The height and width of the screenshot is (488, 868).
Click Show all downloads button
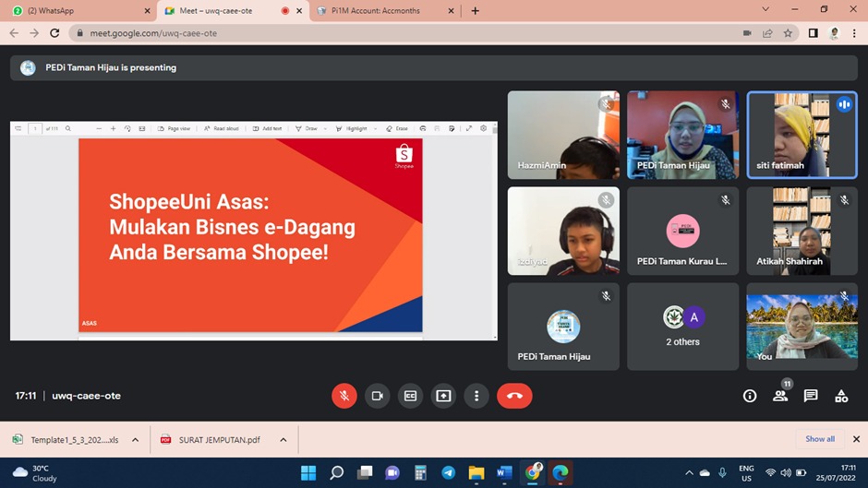[x=819, y=439]
